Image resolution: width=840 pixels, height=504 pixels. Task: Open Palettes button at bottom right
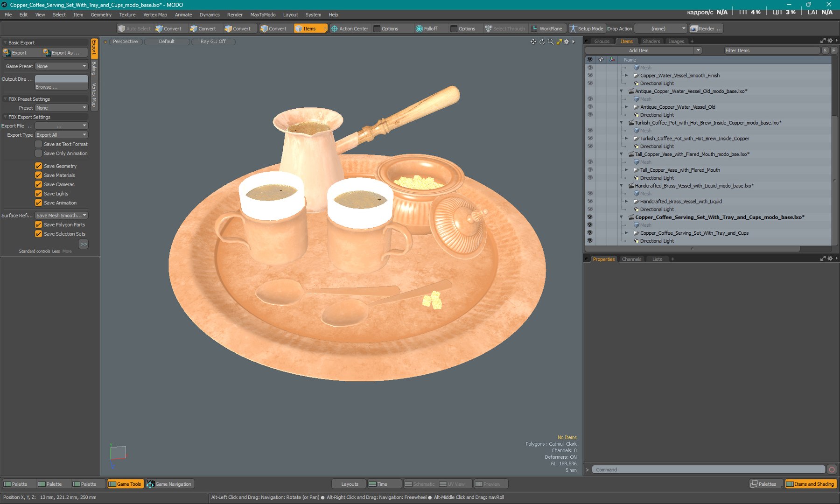(766, 484)
